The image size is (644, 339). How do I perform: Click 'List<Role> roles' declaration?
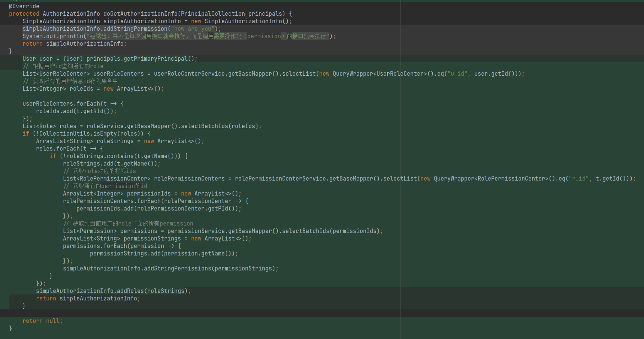(x=49, y=126)
